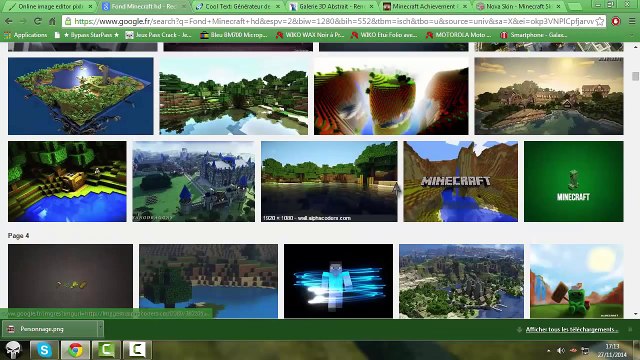Viewport: 640px width, 360px height.
Task: Open the volume speaker tray icon
Action: pos(561,351)
